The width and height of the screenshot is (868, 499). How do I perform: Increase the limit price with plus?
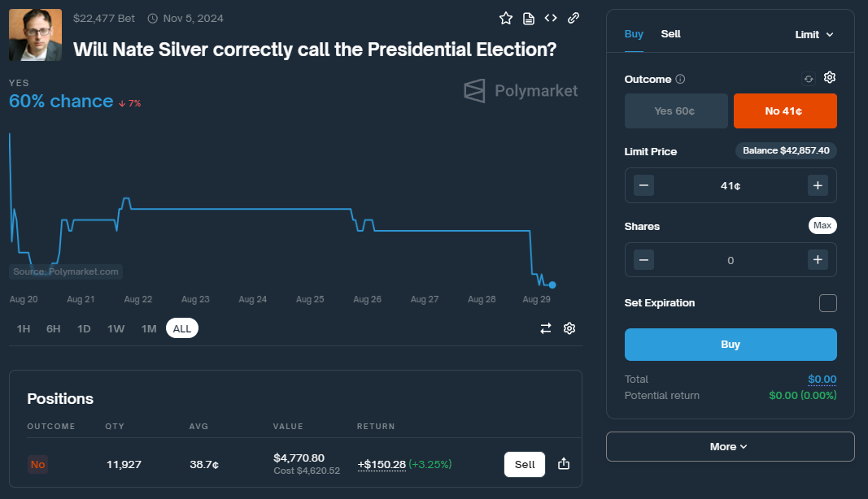(818, 185)
